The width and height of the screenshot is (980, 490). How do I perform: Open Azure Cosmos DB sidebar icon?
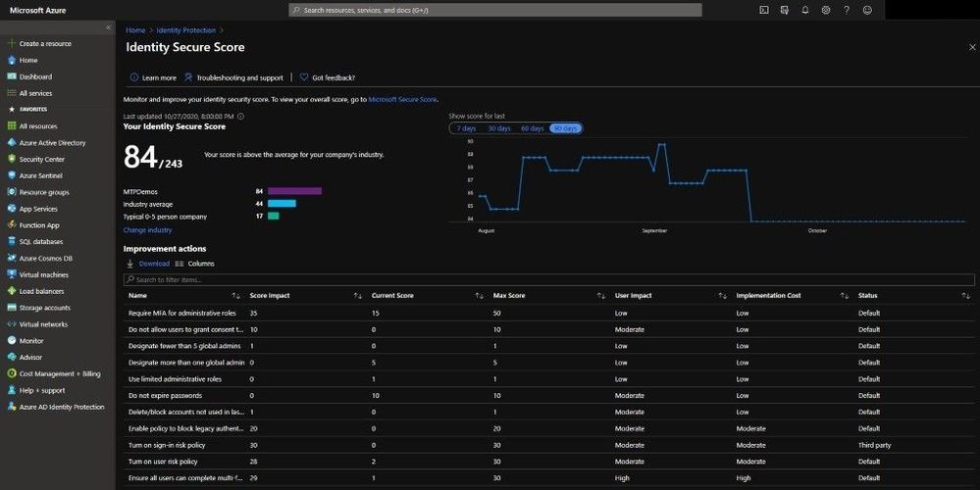point(11,258)
